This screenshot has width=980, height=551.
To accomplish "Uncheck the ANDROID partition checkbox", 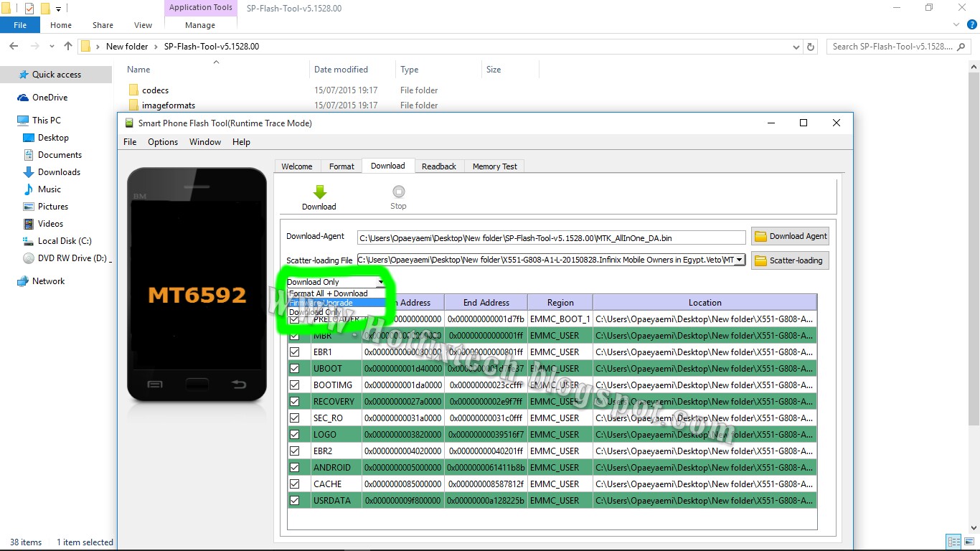I will [295, 467].
